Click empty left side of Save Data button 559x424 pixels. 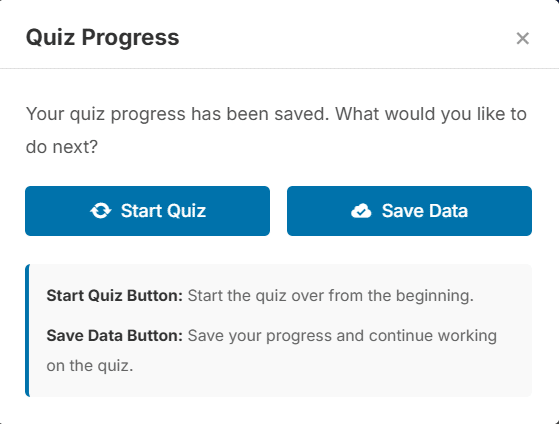point(317,211)
